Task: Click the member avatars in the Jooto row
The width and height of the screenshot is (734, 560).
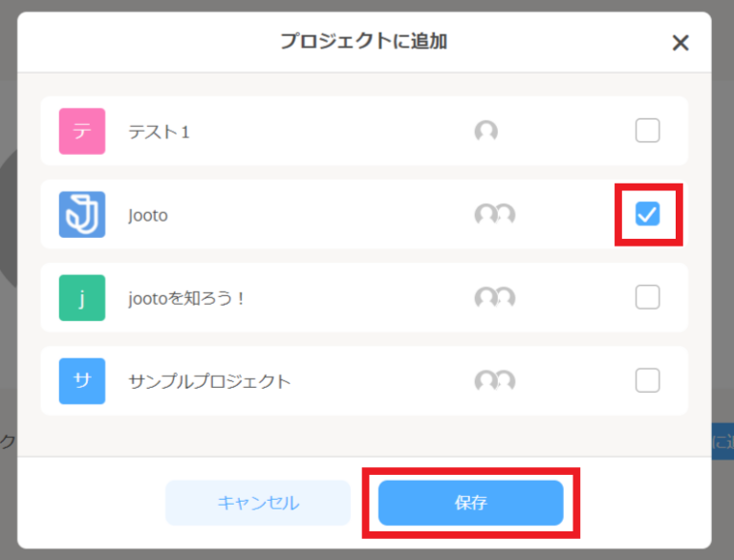Action: coord(494,215)
